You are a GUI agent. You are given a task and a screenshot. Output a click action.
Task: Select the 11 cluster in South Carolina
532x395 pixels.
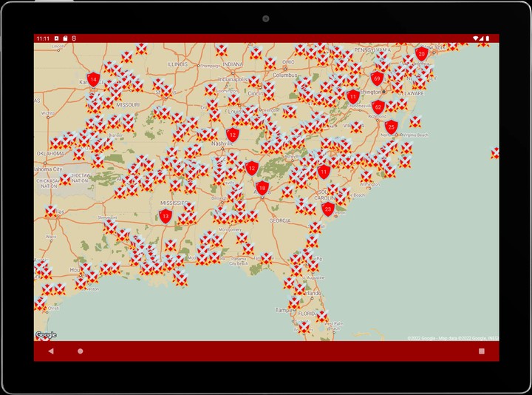324,172
